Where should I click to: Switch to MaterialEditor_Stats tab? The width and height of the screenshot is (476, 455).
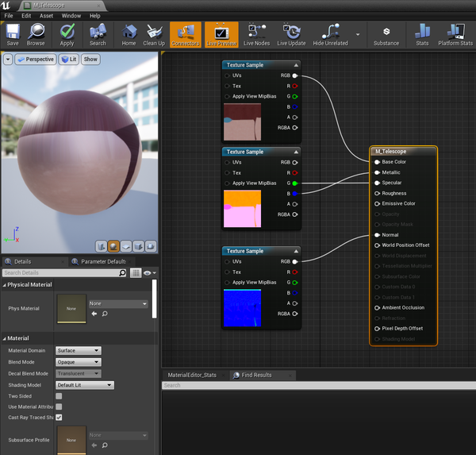192,375
